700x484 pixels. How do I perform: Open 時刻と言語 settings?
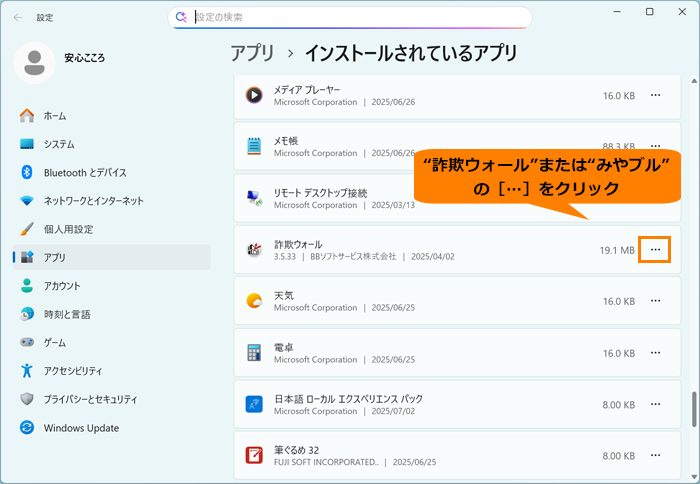[x=112, y=314]
